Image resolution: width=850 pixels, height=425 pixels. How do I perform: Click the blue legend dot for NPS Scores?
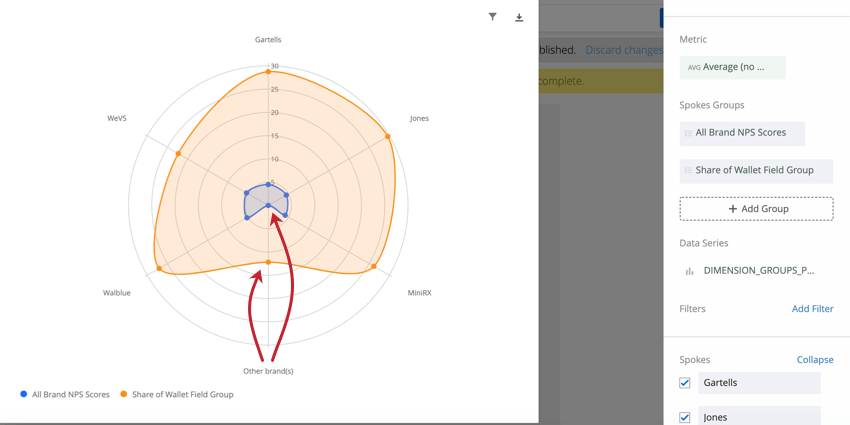pos(23,394)
